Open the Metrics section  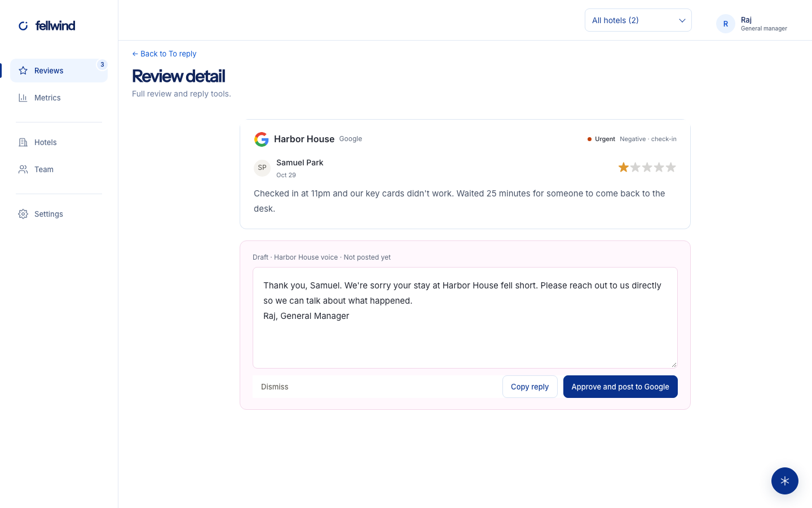pos(59,98)
